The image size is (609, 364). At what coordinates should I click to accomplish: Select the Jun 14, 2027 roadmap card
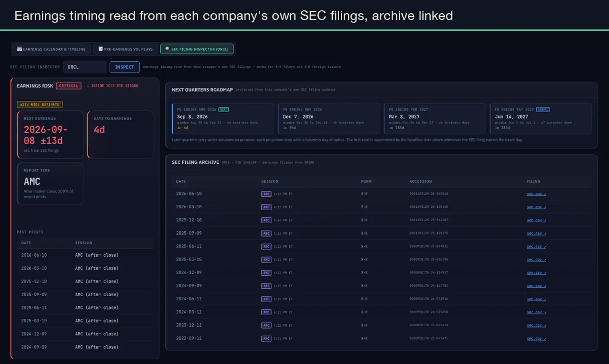point(540,119)
